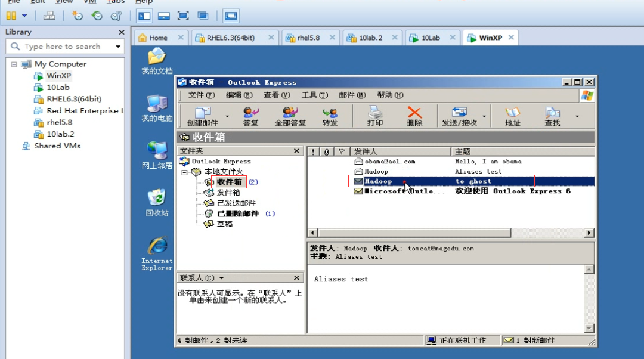Launch Internet Explorer desktop icon
The image size is (644, 359).
click(x=157, y=253)
